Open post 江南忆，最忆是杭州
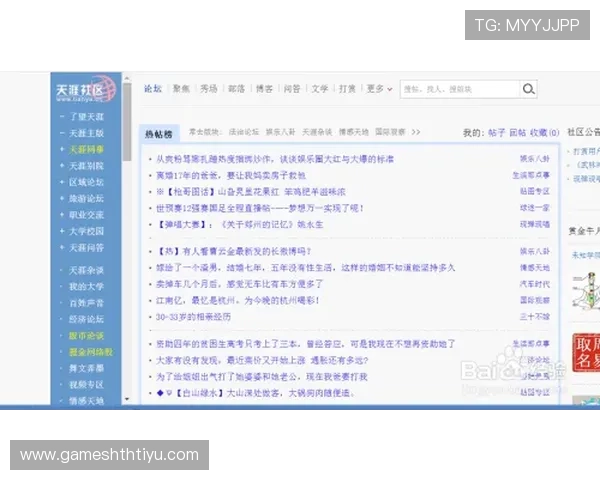600x480 pixels. [238, 300]
